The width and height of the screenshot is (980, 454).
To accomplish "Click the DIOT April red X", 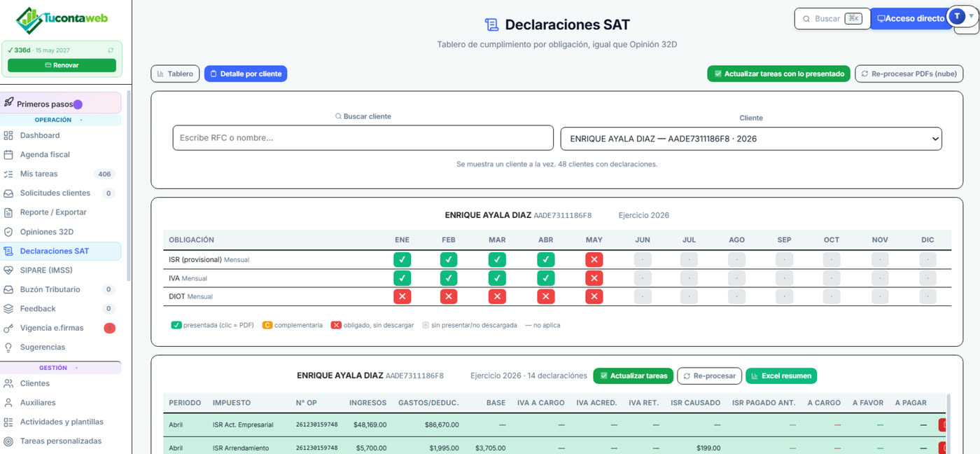I will click(546, 296).
